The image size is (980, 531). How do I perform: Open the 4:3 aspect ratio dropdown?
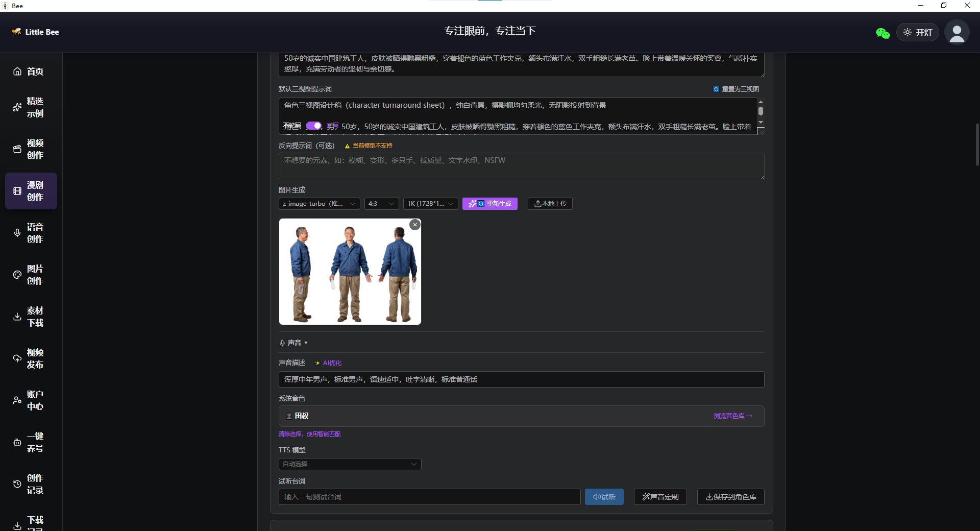pos(381,204)
